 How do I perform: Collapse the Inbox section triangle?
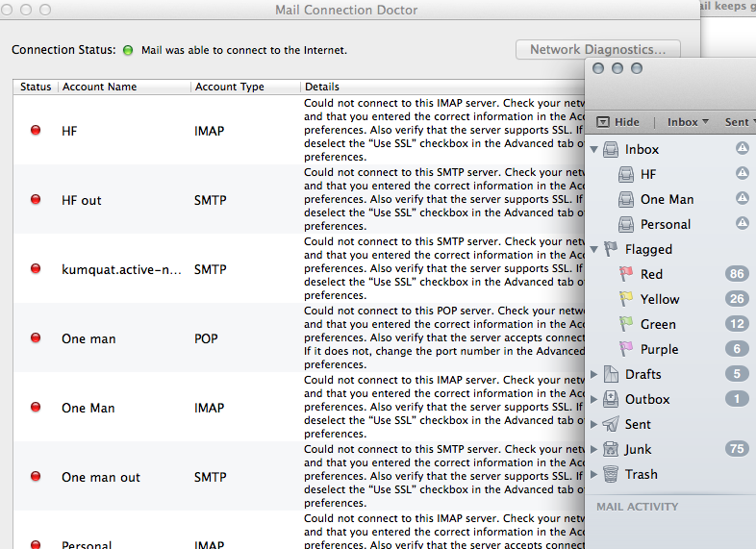point(594,149)
